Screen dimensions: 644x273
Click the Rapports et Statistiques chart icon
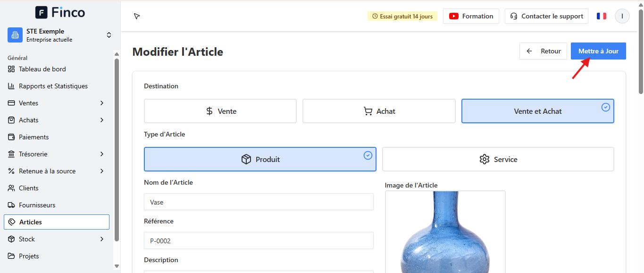point(11,86)
